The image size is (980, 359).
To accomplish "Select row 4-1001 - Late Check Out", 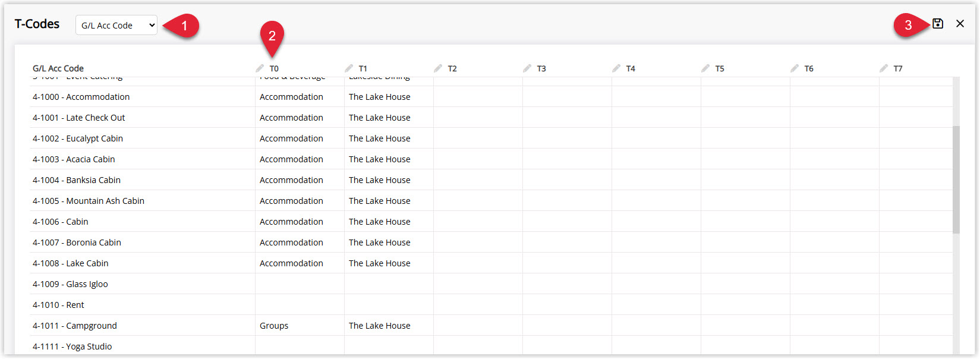I will 491,118.
